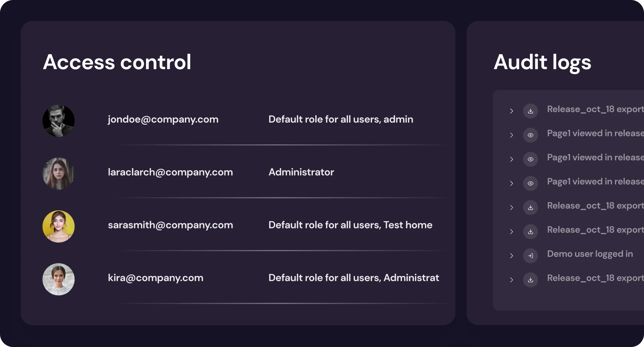This screenshot has width=644, height=347.
Task: Click the eye icon on the second Page1 viewed entry
Action: pyautogui.click(x=530, y=159)
